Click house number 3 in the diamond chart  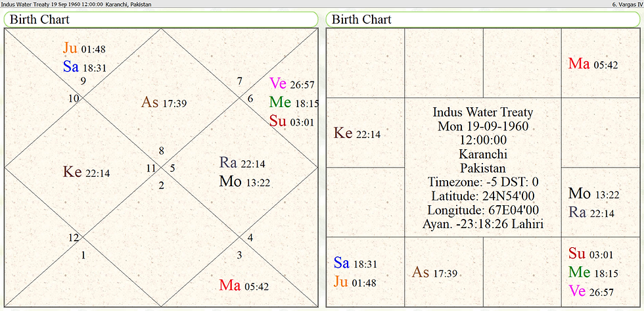[239, 256]
